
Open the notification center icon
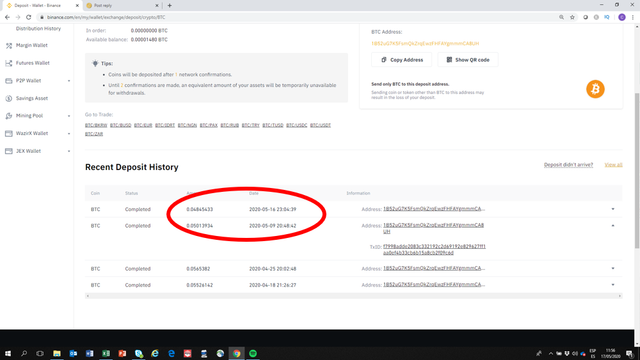(629, 353)
